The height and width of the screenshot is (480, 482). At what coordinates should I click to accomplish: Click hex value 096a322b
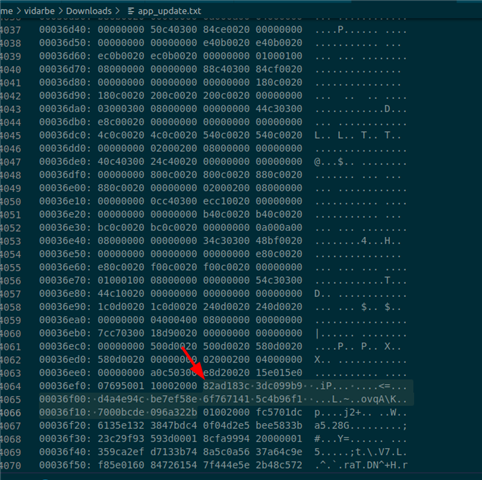tap(174, 413)
